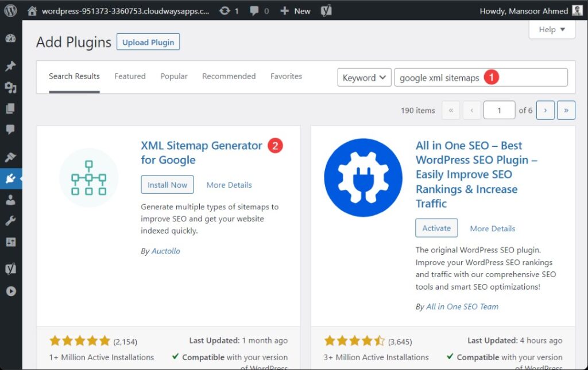Click site name in admin bar
588x370 pixels.
point(125,11)
